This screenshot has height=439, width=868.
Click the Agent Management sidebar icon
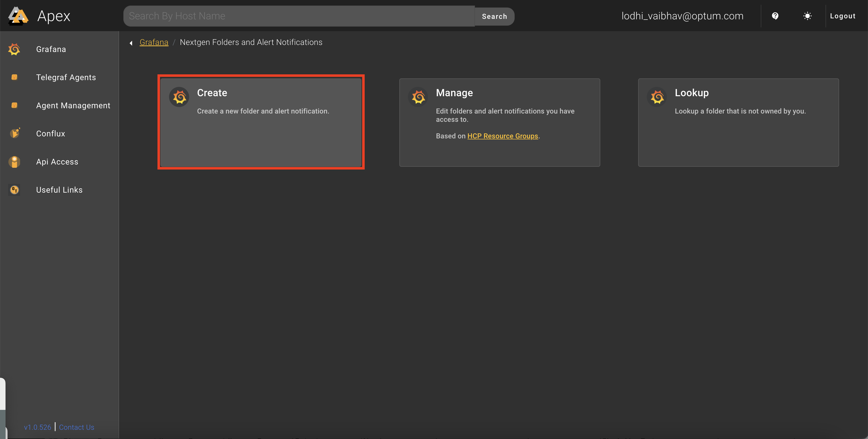(15, 105)
